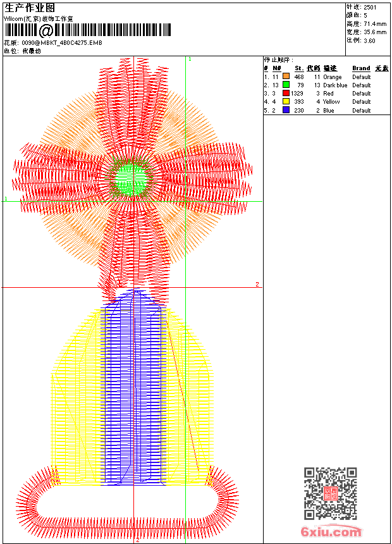Select the file name 0090@MBKT_480C4275.EMB

click(x=62, y=42)
